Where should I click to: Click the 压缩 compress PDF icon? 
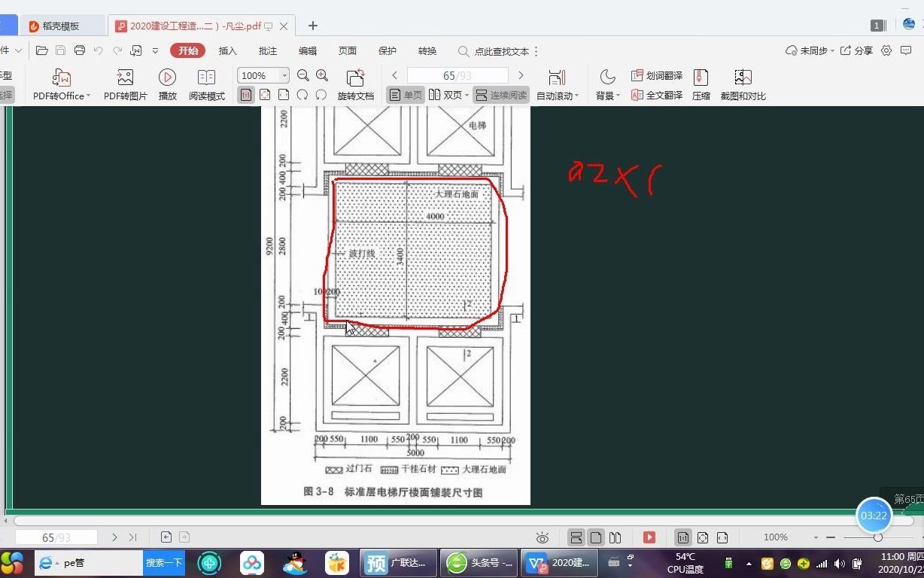(701, 83)
